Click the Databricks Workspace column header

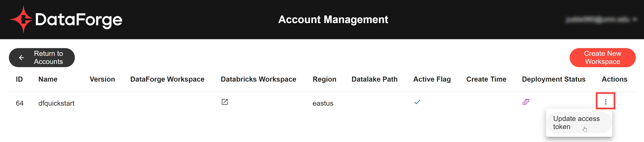[x=258, y=79]
